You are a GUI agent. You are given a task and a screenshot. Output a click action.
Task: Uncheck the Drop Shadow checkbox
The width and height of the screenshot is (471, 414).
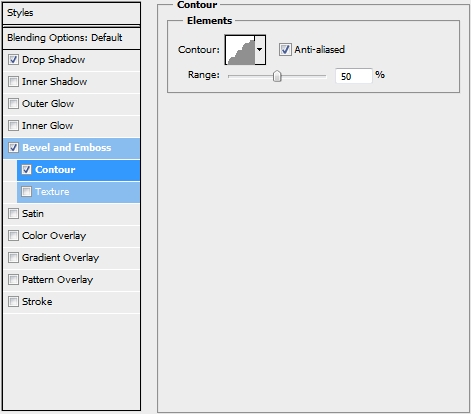(13, 60)
